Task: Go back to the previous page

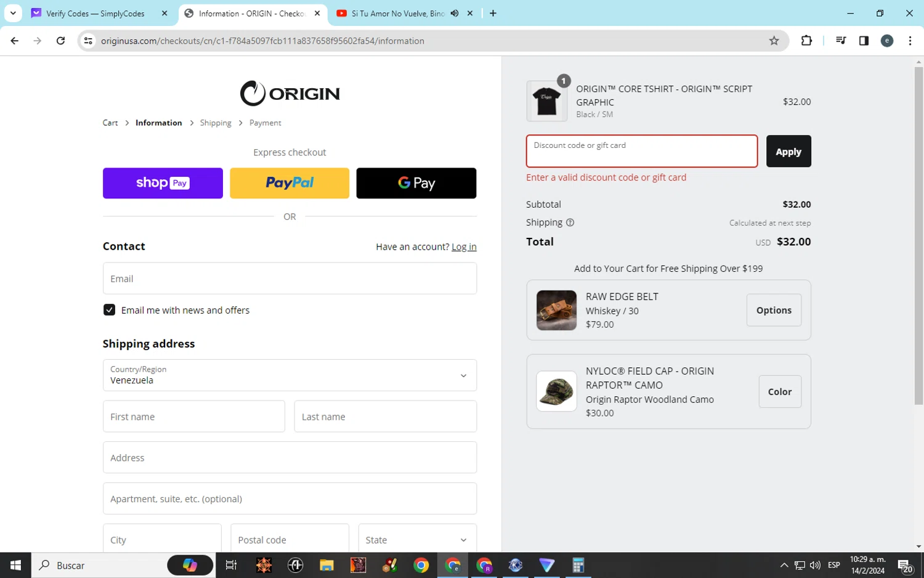Action: 15,41
